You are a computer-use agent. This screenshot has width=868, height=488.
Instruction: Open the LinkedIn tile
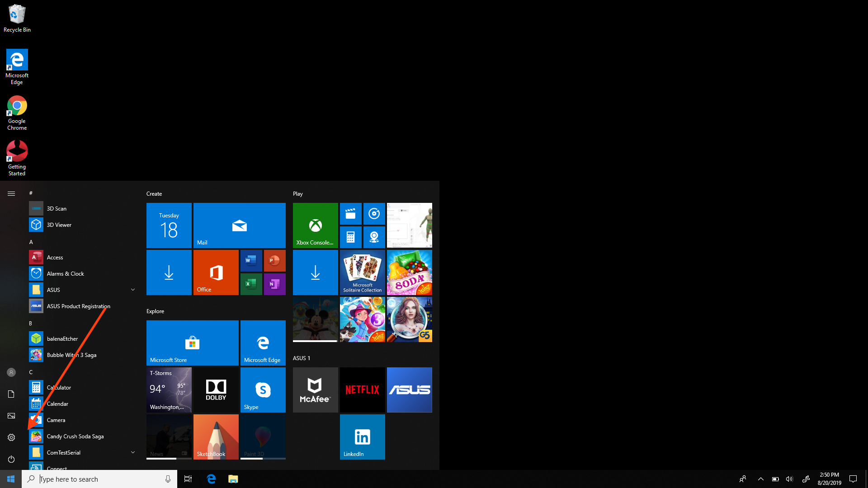[x=362, y=436]
